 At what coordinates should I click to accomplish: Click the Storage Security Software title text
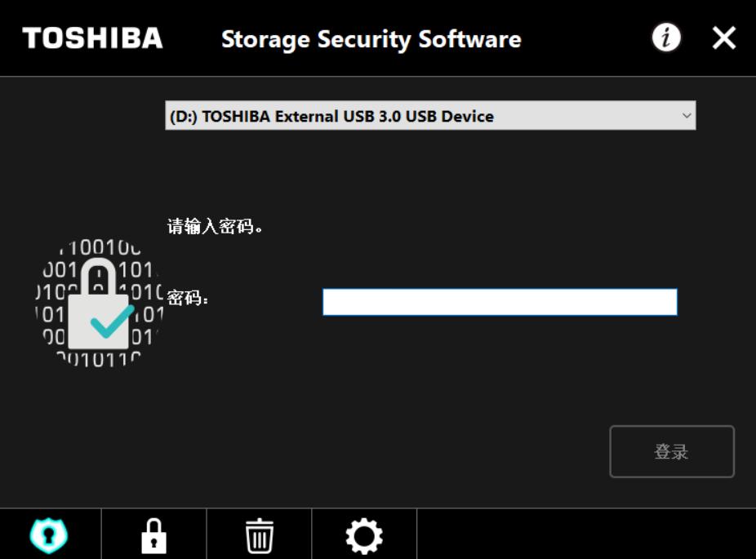371,39
